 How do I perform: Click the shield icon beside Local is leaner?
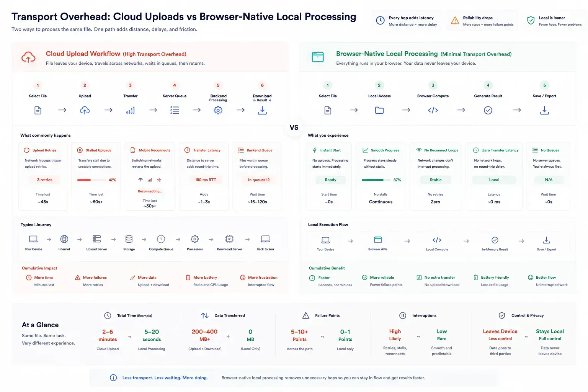point(531,21)
